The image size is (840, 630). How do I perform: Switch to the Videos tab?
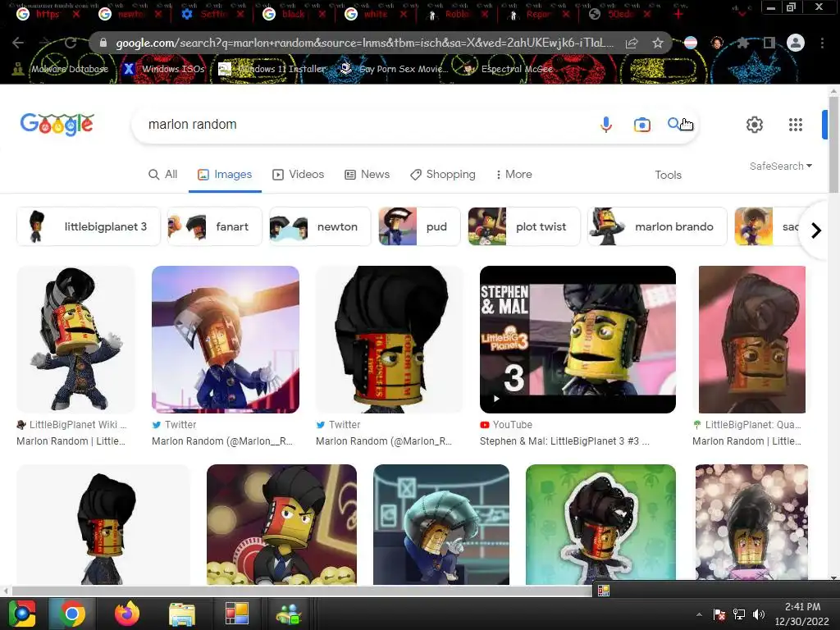point(299,175)
